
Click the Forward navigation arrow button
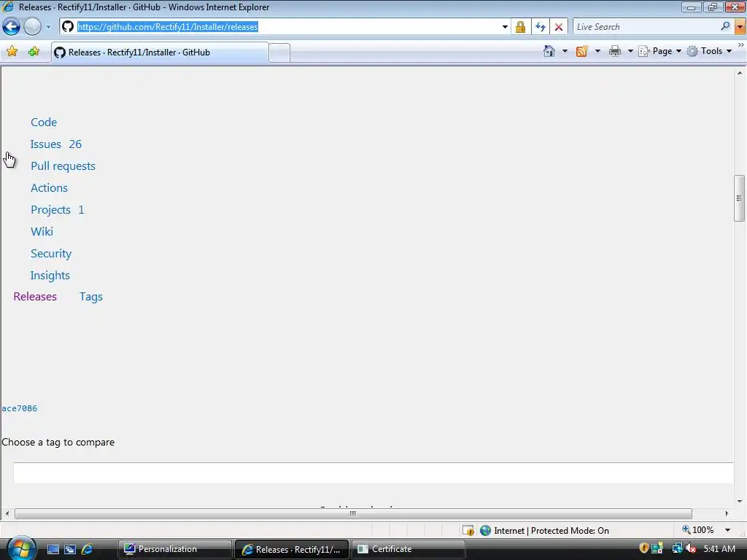(x=32, y=27)
